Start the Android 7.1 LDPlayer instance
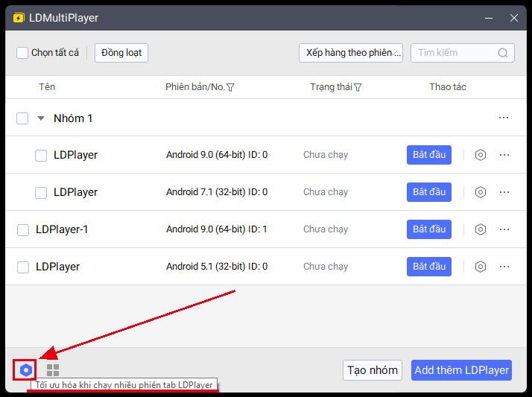The width and height of the screenshot is (532, 397). coord(429,192)
